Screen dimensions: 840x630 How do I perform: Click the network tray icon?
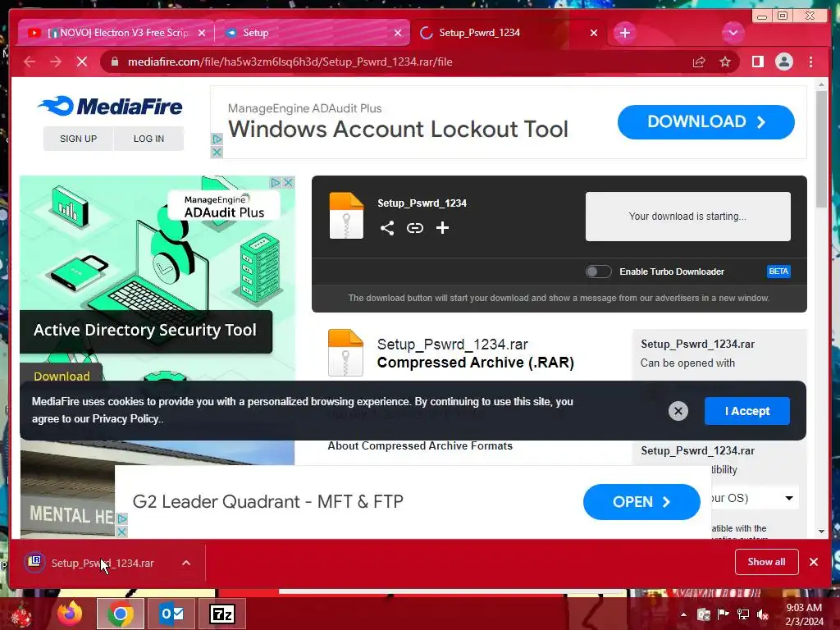coord(743,614)
